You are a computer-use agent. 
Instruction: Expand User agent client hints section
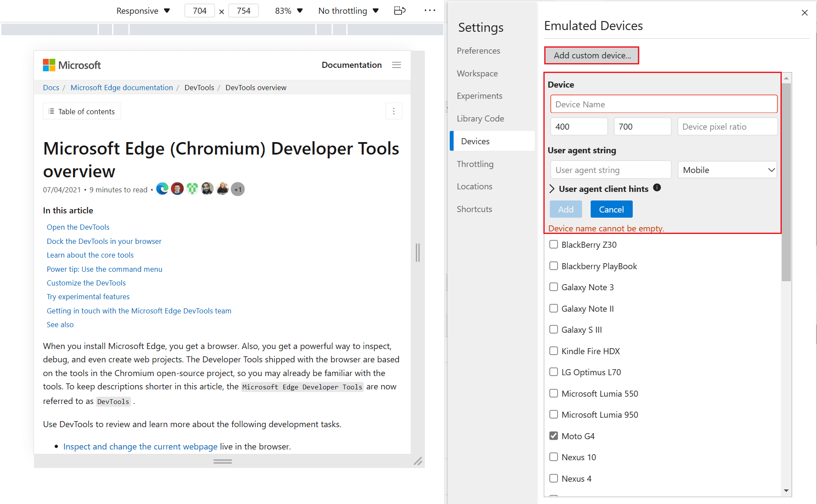[552, 188]
